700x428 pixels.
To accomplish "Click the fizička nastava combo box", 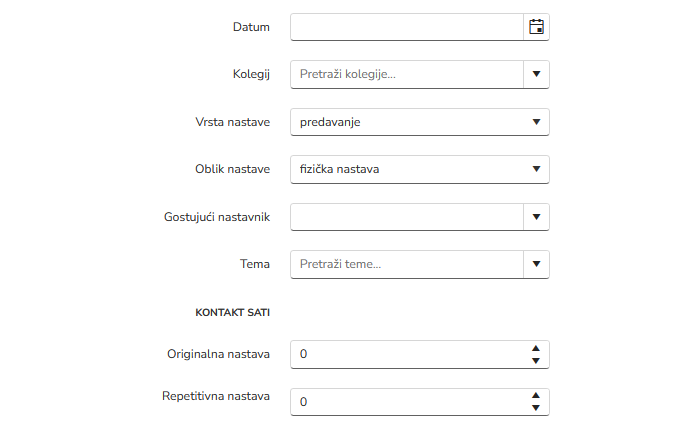I will pos(406,169).
